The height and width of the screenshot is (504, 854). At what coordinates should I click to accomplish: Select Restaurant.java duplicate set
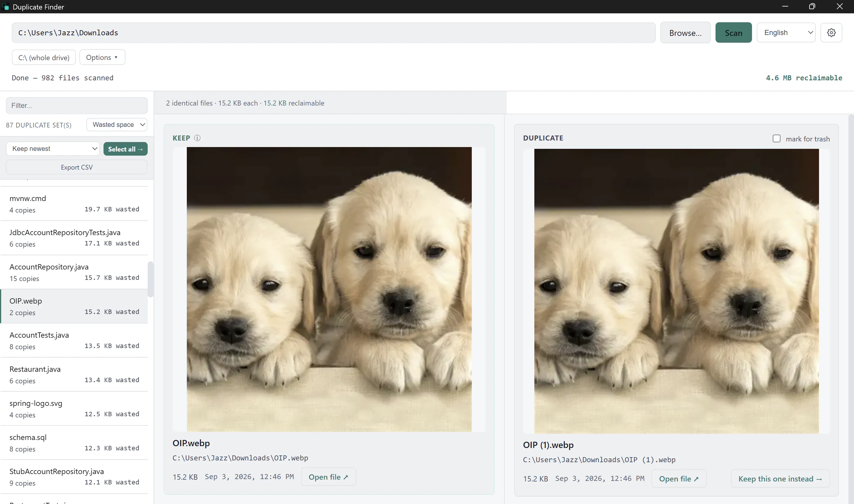click(x=74, y=375)
